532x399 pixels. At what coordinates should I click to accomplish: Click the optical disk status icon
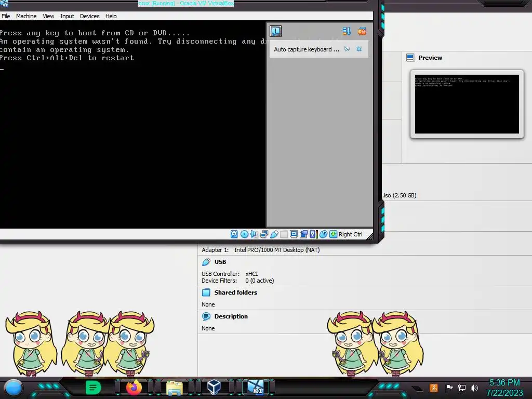coord(244,234)
